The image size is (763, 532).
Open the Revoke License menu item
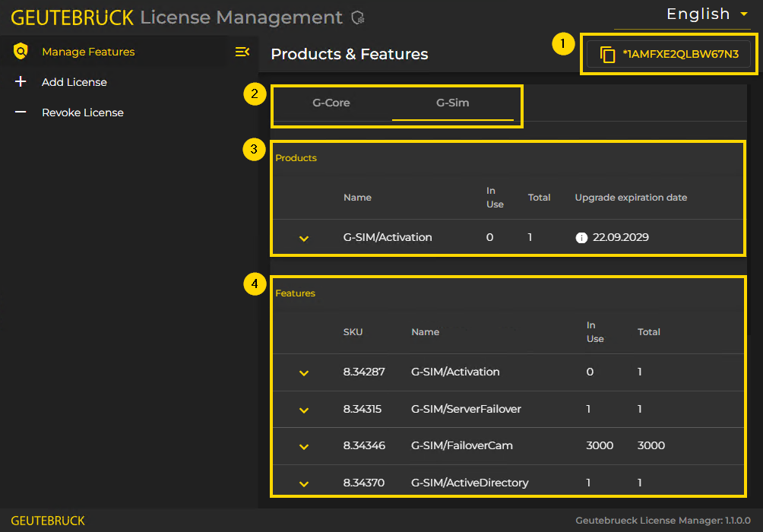[x=83, y=112]
